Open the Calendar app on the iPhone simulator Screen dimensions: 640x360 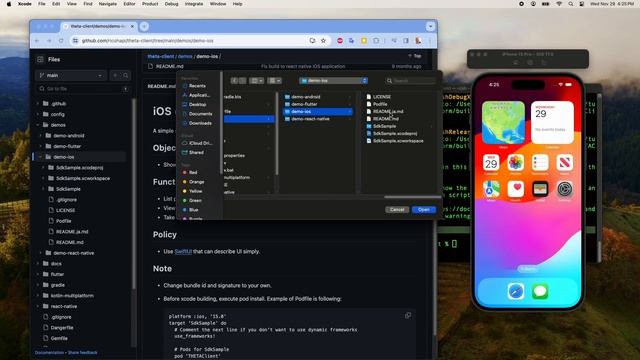click(x=491, y=163)
